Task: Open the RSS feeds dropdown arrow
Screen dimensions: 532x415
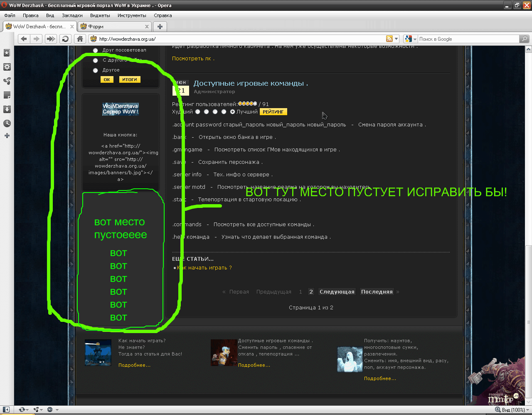Action: (x=396, y=39)
